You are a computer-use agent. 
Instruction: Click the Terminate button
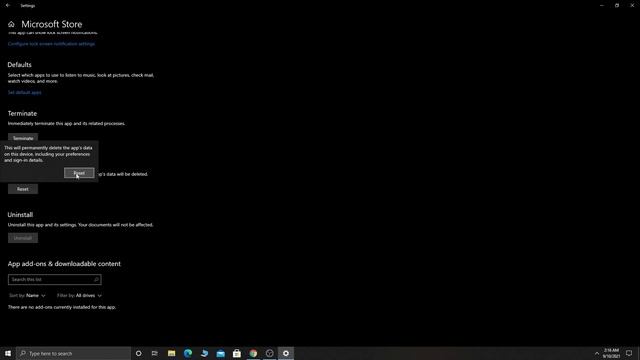tap(23, 138)
